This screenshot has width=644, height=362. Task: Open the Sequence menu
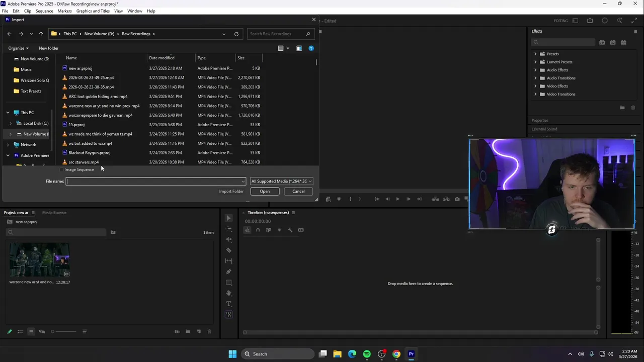[x=44, y=11]
